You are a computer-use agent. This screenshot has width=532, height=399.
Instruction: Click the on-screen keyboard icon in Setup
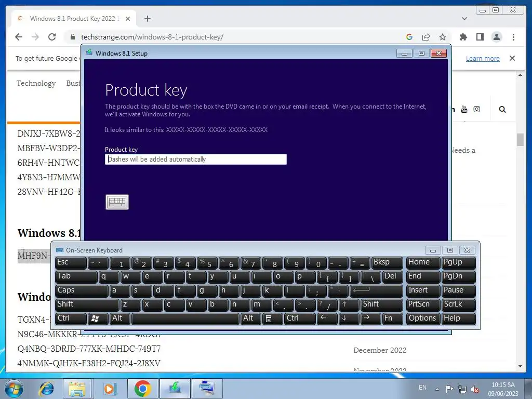pos(117,202)
